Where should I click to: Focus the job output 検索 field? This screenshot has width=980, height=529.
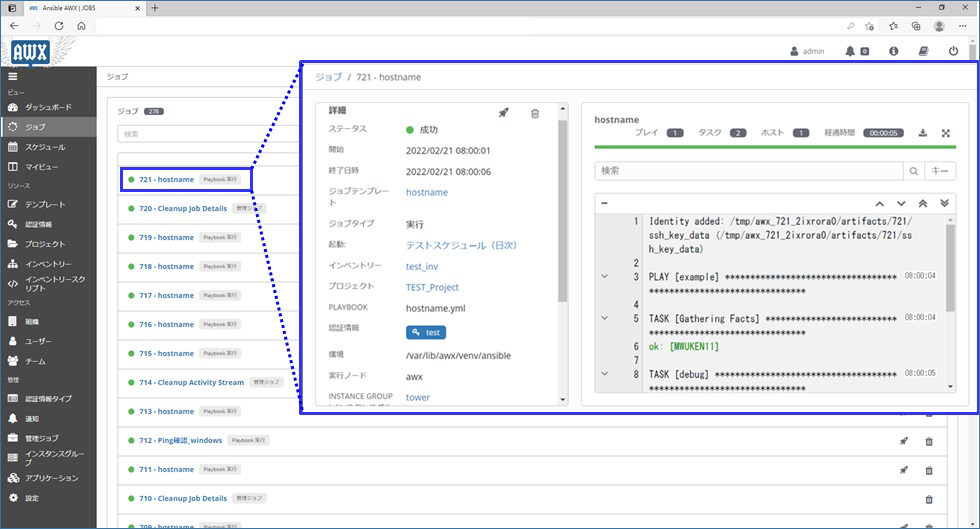click(x=749, y=171)
